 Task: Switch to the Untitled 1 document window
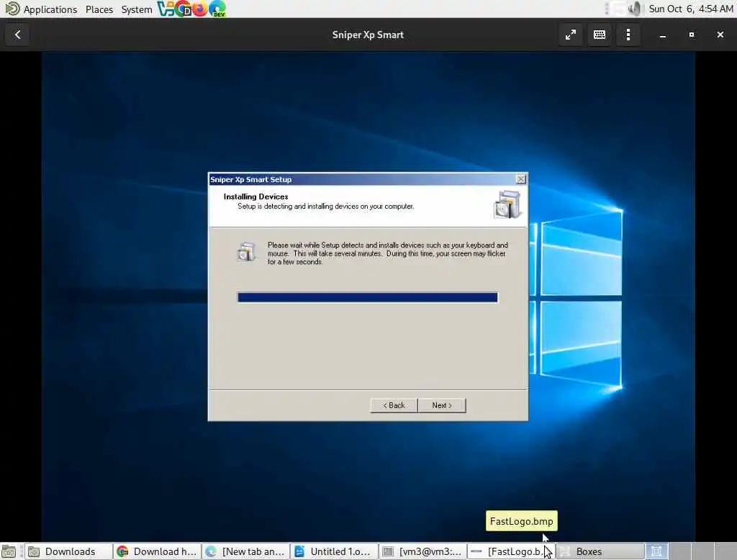[335, 551]
